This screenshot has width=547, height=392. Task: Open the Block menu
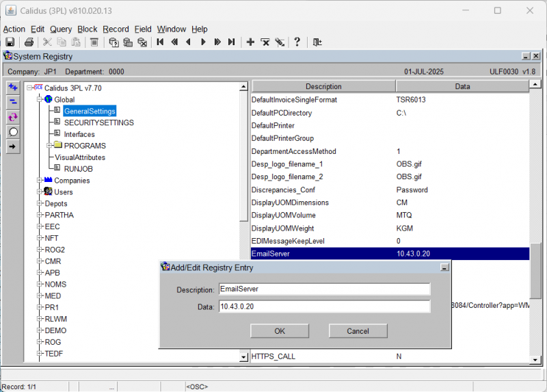[88, 29]
